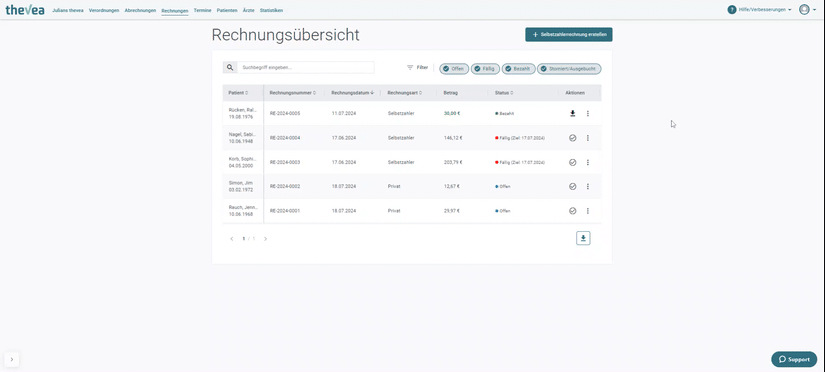
Task: Mark invoice RE-2024-0003 as paid
Action: pos(572,162)
